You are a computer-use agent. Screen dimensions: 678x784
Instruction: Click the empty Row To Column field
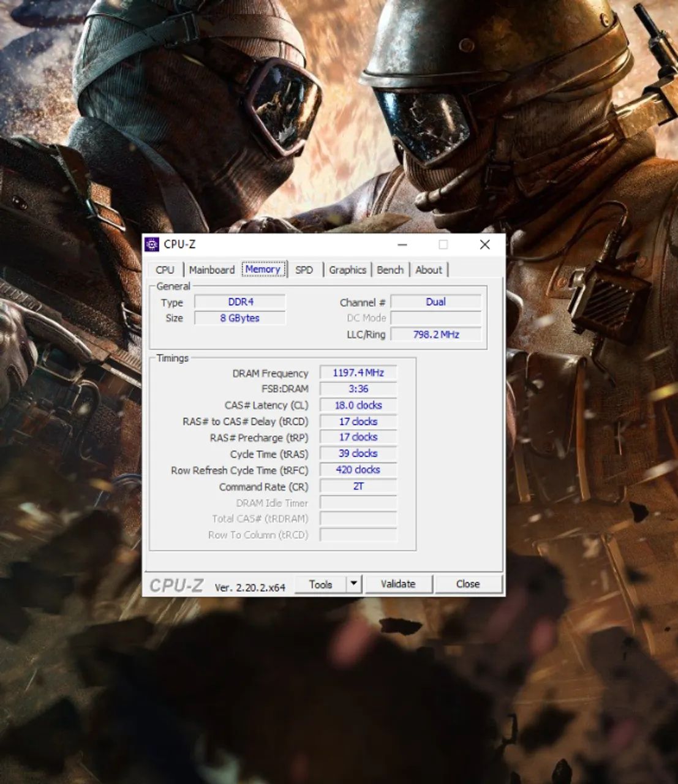(x=358, y=535)
